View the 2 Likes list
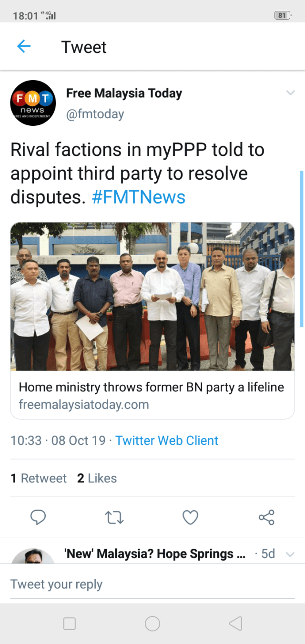Image resolution: width=305 pixels, height=644 pixels. 97,478
